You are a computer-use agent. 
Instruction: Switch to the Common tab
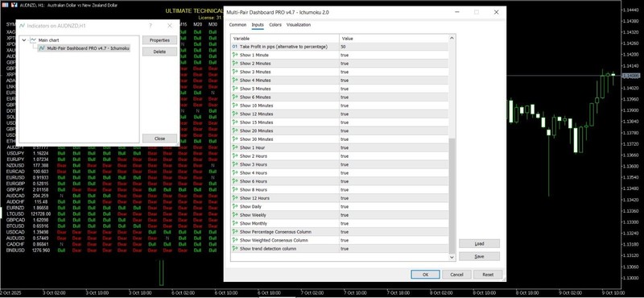coord(237,25)
